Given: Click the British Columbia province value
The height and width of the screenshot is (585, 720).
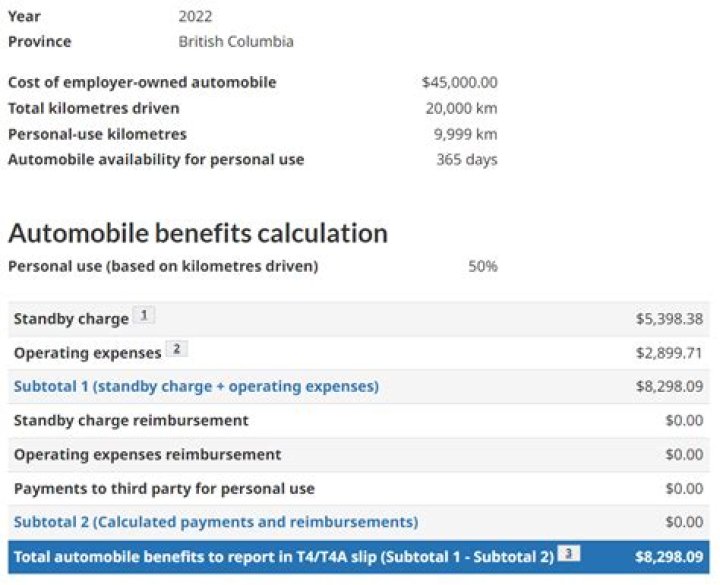Looking at the screenshot, I should [236, 42].
